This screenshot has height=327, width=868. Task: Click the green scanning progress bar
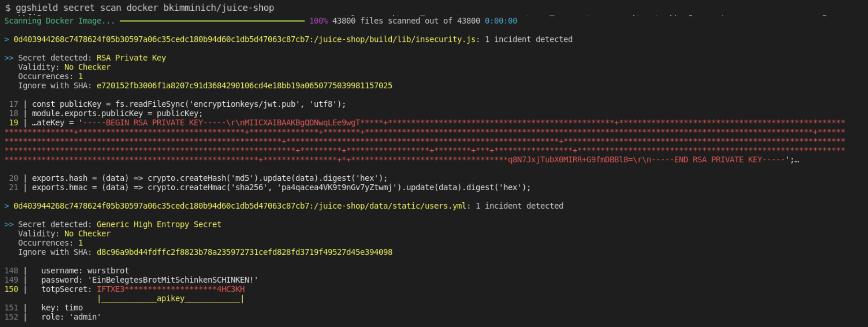click(x=212, y=21)
